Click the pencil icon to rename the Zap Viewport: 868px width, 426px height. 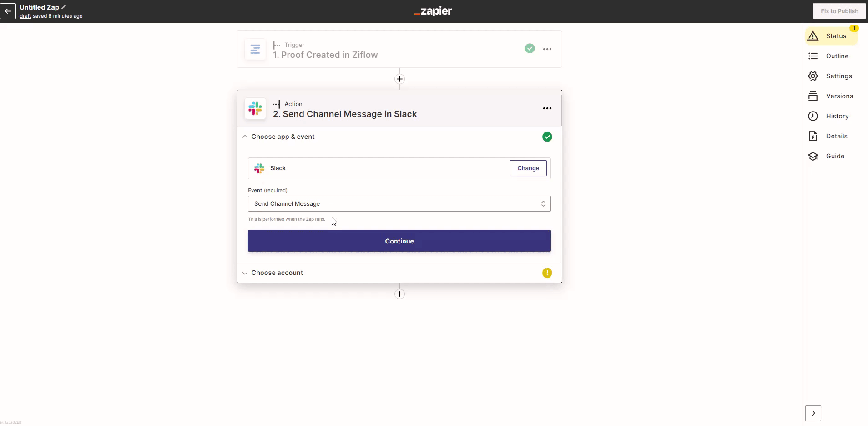pyautogui.click(x=64, y=7)
